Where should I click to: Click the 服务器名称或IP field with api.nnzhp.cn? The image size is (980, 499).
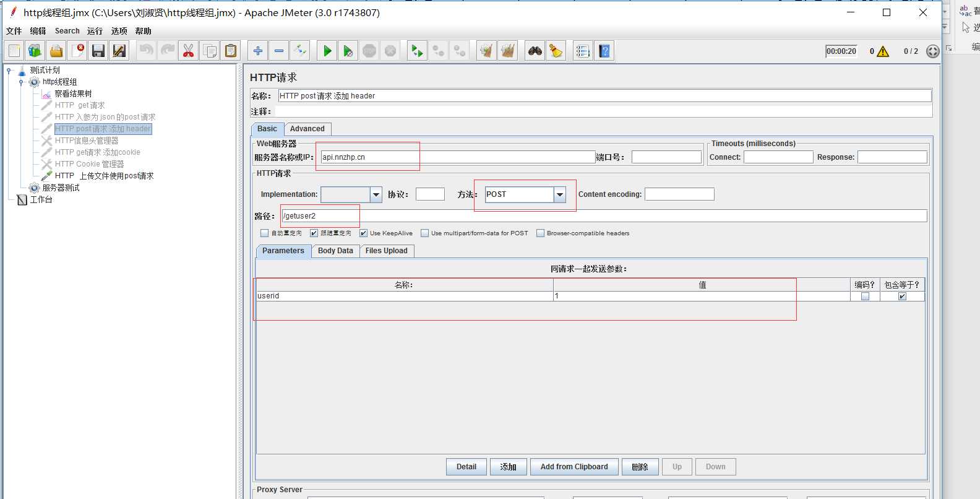(x=458, y=157)
